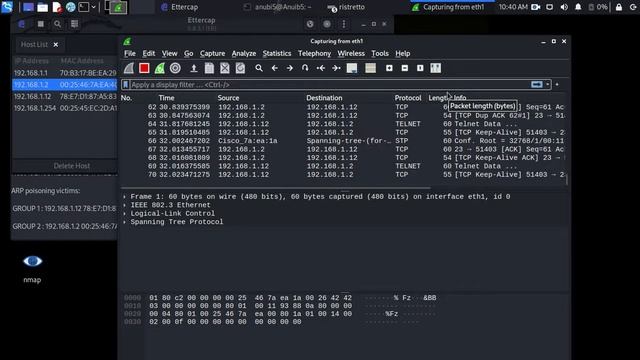The height and width of the screenshot is (360, 640).
Task: Reload the capture file via toolbar
Action: tap(240, 68)
